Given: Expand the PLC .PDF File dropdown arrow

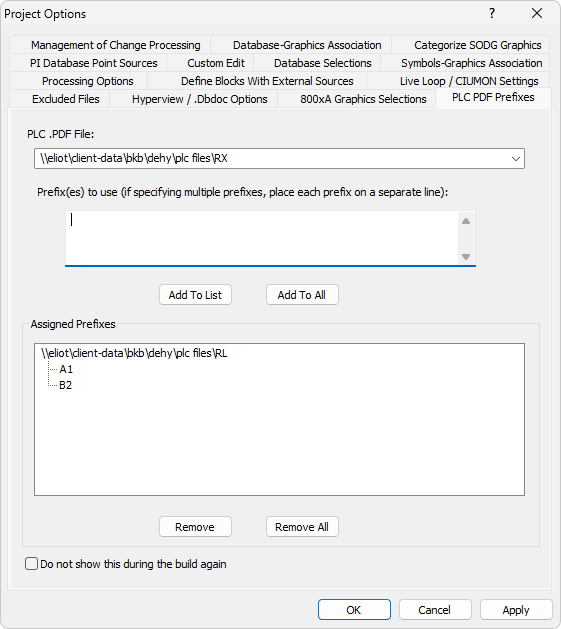Looking at the screenshot, I should point(516,158).
